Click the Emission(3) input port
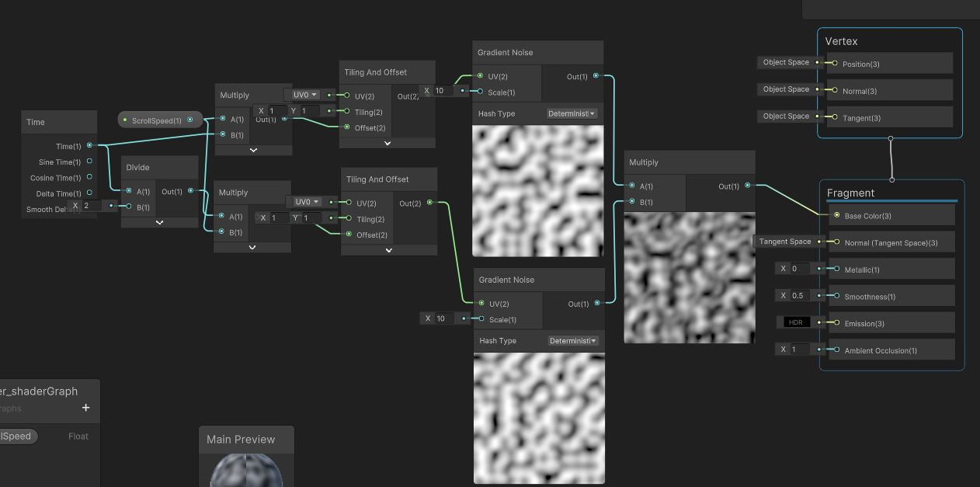The height and width of the screenshot is (487, 980). pyautogui.click(x=836, y=323)
